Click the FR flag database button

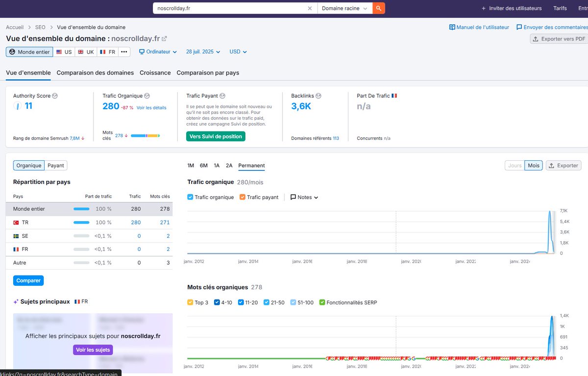coord(108,52)
